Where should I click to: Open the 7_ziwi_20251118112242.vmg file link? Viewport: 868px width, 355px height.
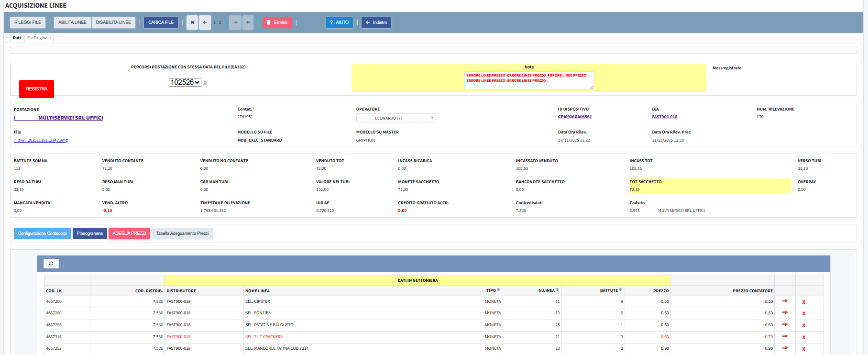[x=41, y=140]
